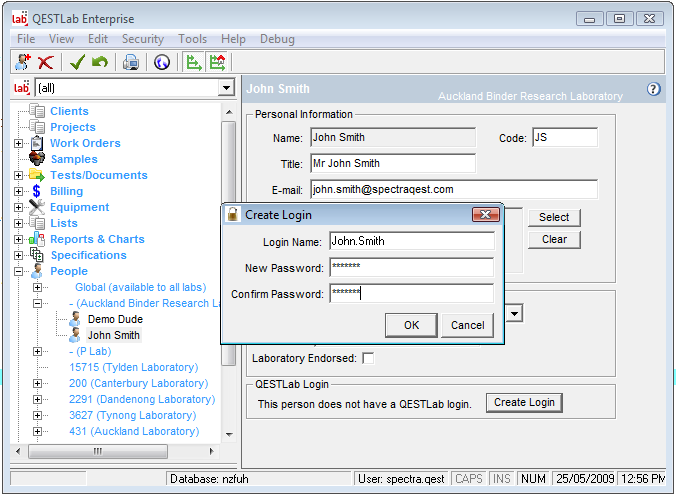676x496 pixels.
Task: Click the Equipment wrench icon in tree
Action: click(37, 207)
